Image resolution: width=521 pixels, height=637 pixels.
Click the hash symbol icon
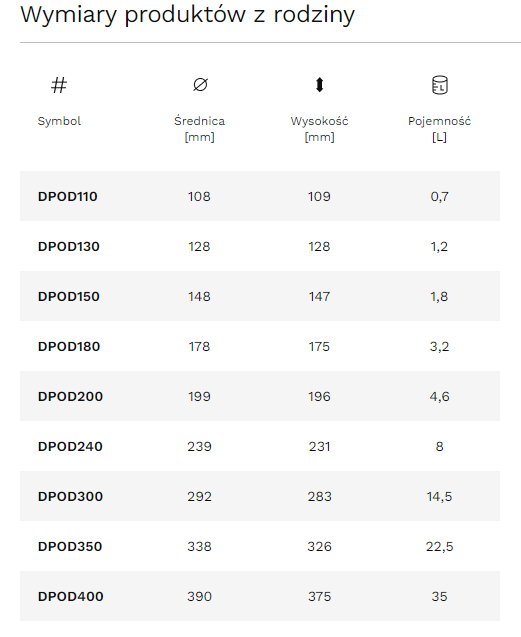pyautogui.click(x=59, y=85)
